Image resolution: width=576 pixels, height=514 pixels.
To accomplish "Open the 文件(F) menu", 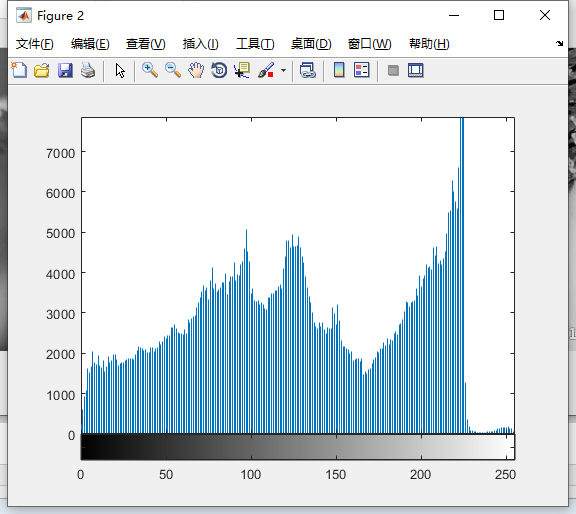I will coord(35,44).
